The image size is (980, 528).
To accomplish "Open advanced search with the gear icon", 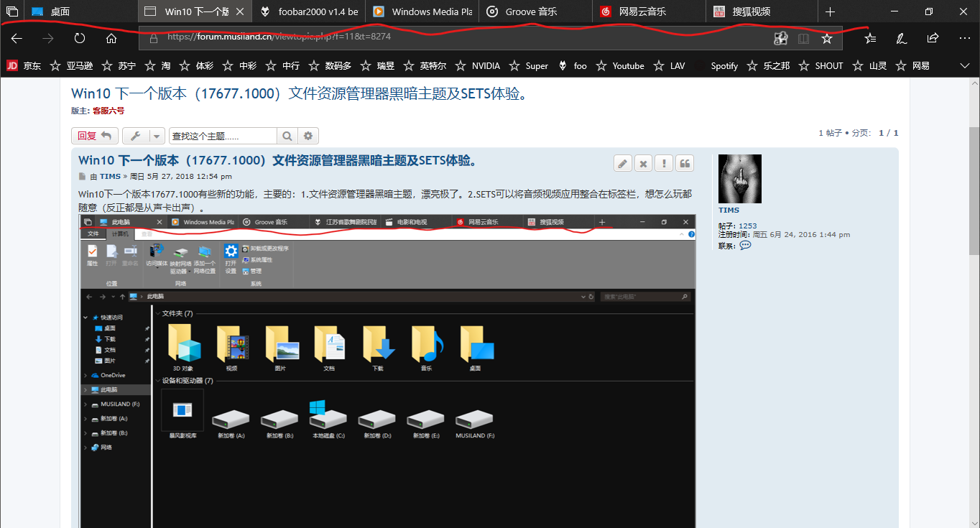I will pyautogui.click(x=308, y=136).
